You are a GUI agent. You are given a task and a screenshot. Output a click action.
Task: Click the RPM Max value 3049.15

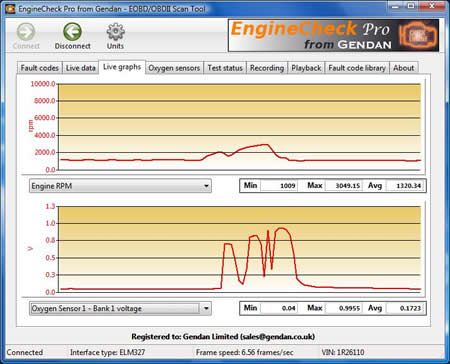coord(344,186)
